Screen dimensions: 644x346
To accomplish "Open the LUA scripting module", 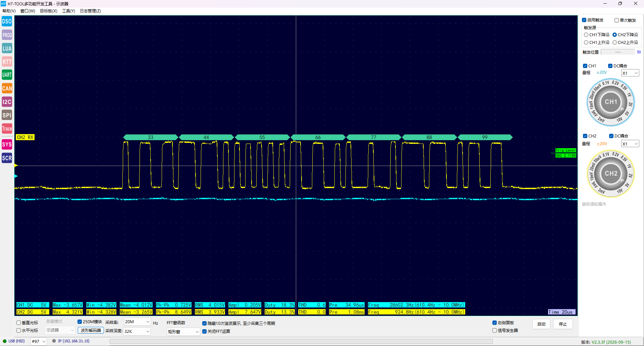I will 7,48.
